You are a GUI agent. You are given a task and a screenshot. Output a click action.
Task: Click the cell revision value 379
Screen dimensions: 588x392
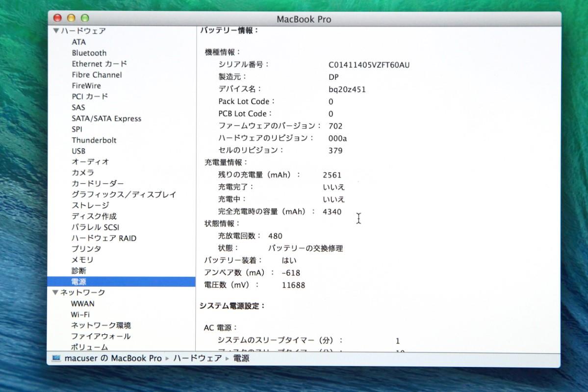click(x=335, y=150)
